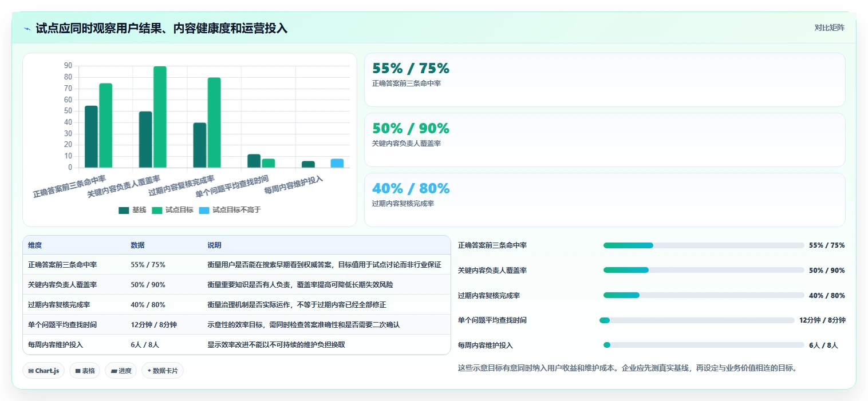
Task: Select table row 正确答案前三条命中率
Action: pos(236,265)
